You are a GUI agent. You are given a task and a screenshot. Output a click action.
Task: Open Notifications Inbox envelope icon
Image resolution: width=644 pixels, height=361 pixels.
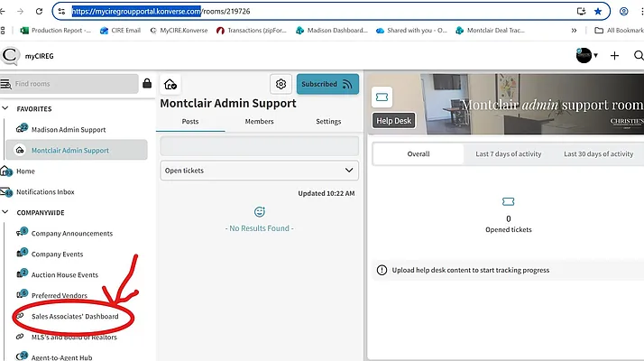[7, 192]
